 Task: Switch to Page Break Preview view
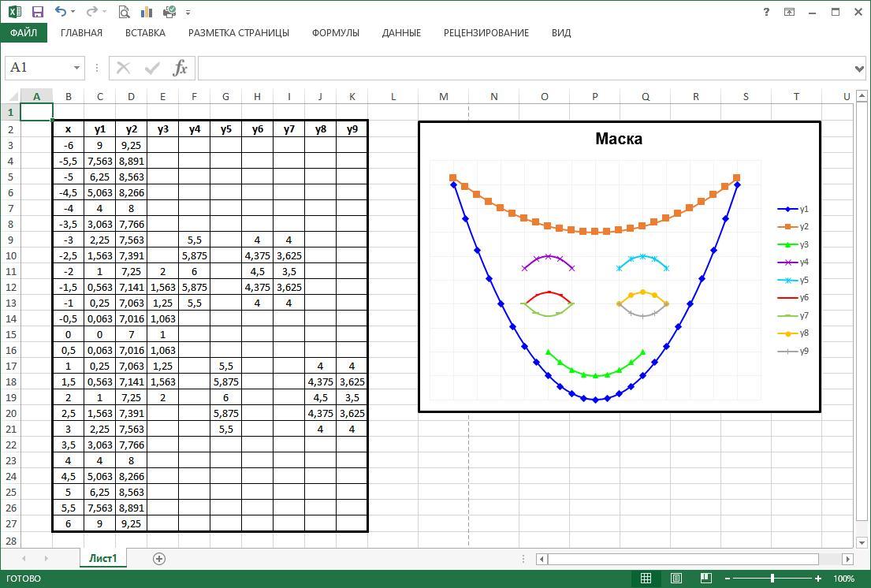tap(705, 579)
